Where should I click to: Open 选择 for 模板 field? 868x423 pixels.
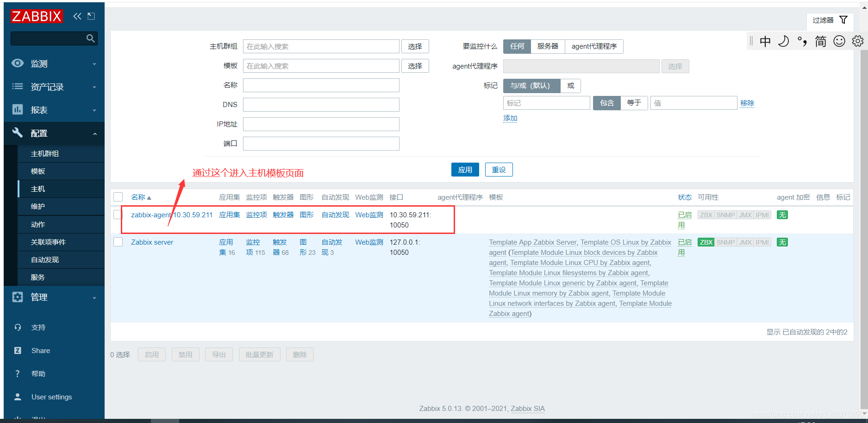pos(415,66)
